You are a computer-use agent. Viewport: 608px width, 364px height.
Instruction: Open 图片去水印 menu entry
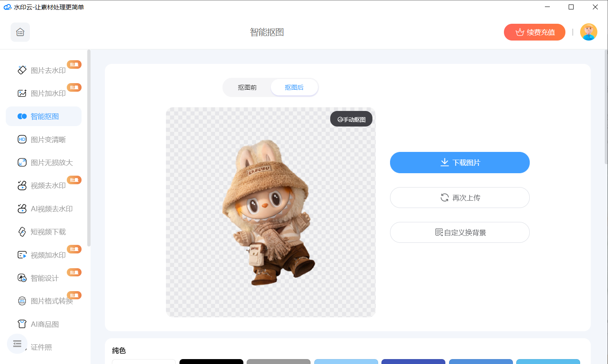pyautogui.click(x=44, y=70)
